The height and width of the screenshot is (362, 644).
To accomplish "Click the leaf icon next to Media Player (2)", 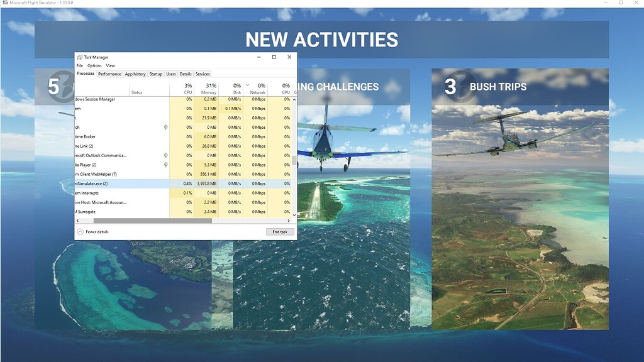I will click(165, 165).
